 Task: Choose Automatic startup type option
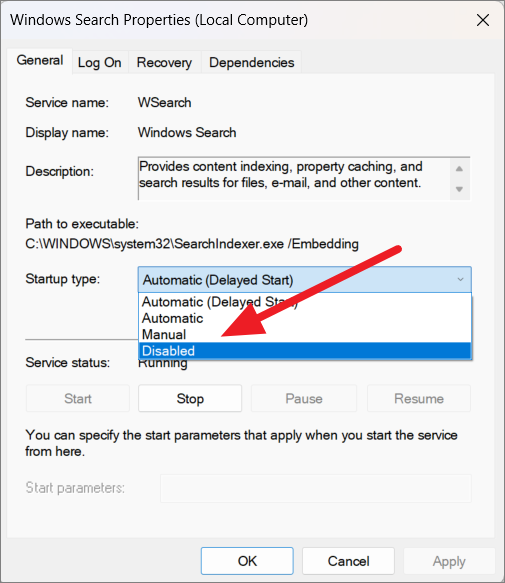[305, 318]
